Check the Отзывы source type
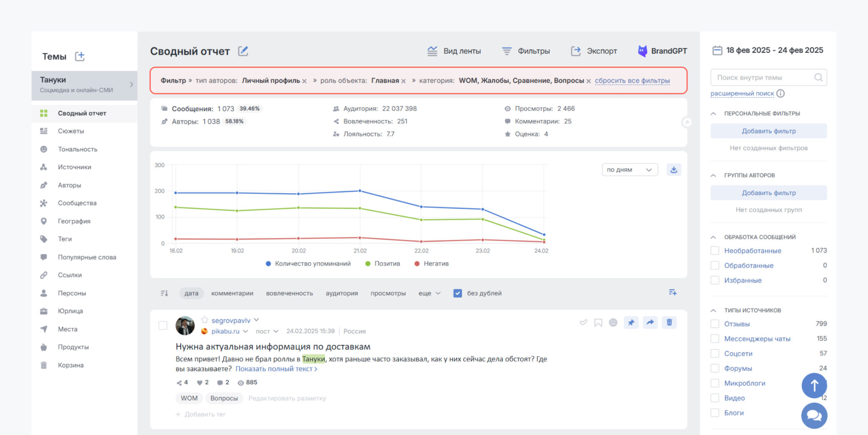 (715, 324)
